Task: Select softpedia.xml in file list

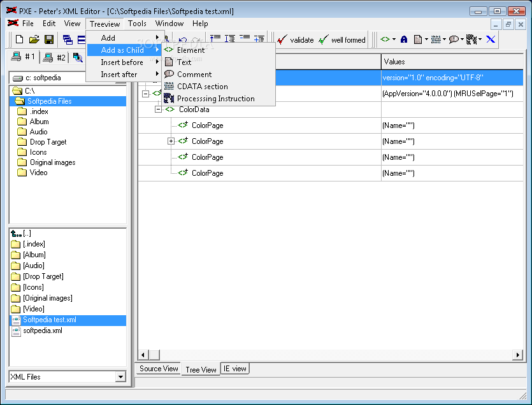Action: (x=38, y=330)
